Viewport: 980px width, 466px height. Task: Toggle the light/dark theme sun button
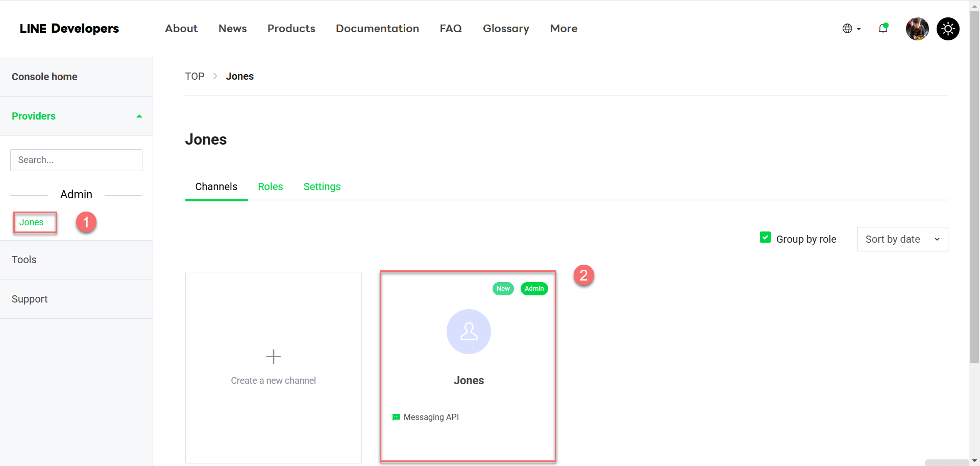pos(948,29)
